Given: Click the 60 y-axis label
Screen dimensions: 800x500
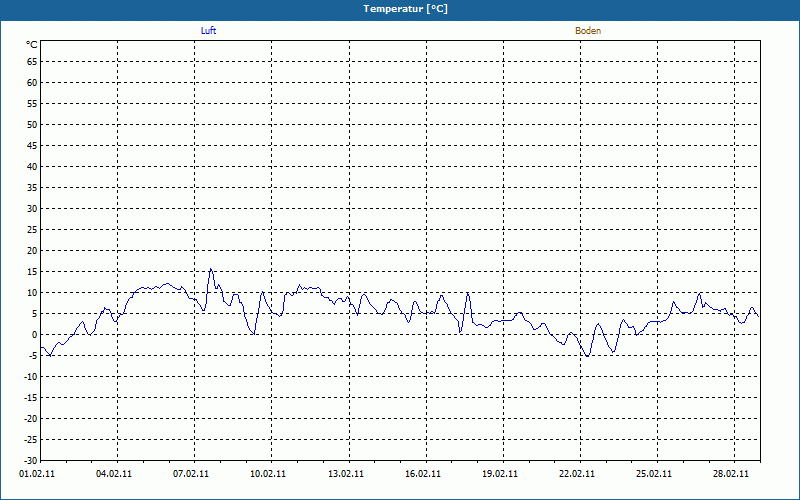Looking at the screenshot, I should click(32, 83).
